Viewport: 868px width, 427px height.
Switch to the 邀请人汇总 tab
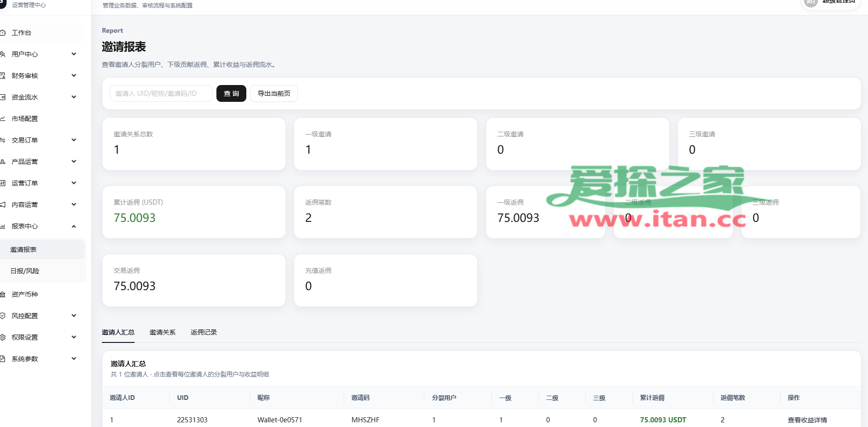tap(118, 332)
